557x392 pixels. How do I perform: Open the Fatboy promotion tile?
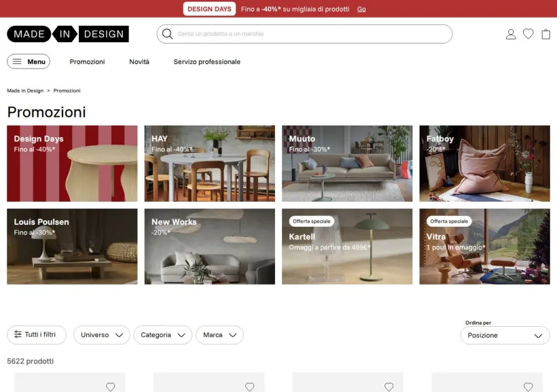(484, 164)
